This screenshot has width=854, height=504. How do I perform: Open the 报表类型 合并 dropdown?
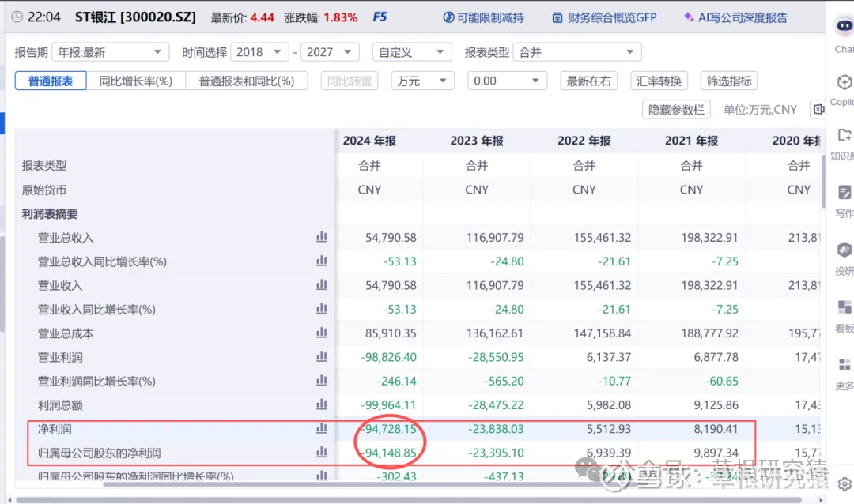pos(576,52)
